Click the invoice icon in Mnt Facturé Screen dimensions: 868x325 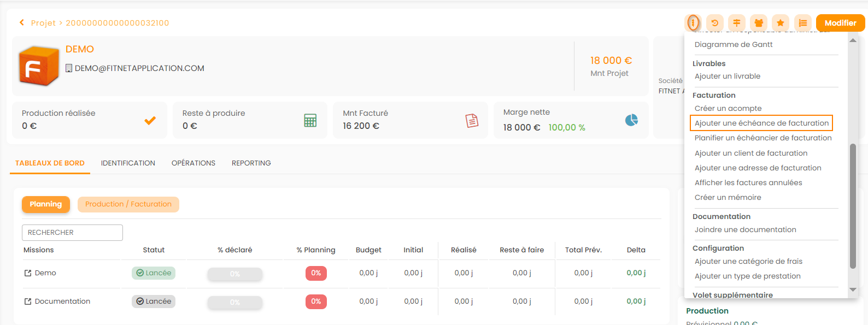(x=471, y=120)
